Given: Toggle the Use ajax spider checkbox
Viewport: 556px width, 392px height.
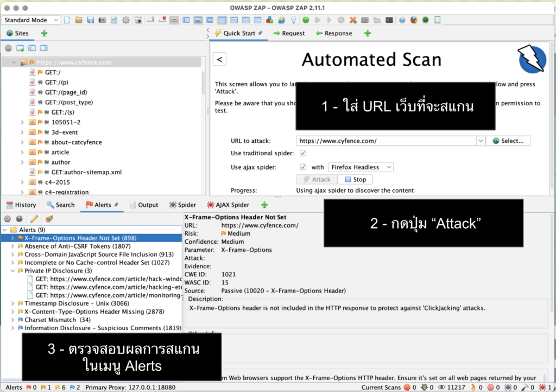Looking at the screenshot, I should pos(303,167).
